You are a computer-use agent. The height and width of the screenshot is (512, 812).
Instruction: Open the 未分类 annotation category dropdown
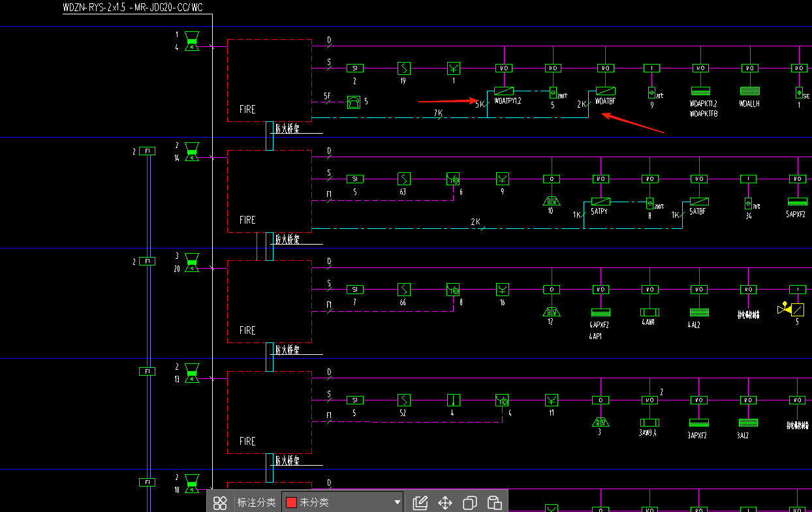tap(343, 502)
